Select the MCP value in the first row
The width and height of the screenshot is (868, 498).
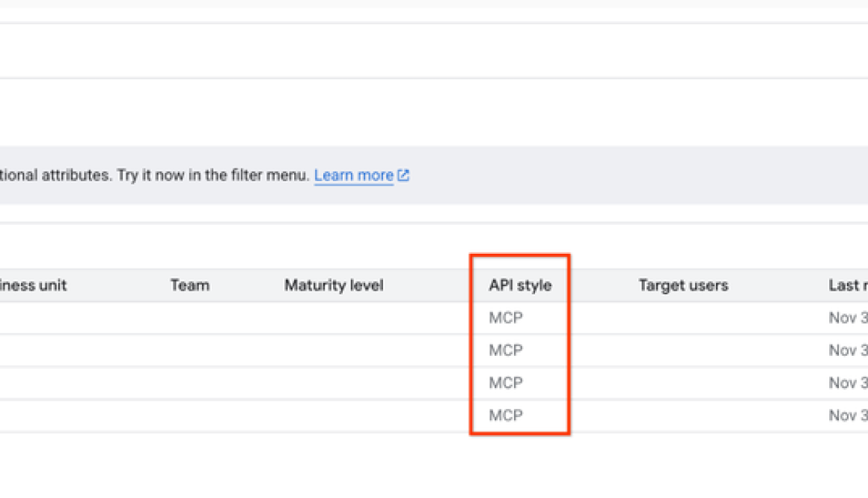pos(506,318)
